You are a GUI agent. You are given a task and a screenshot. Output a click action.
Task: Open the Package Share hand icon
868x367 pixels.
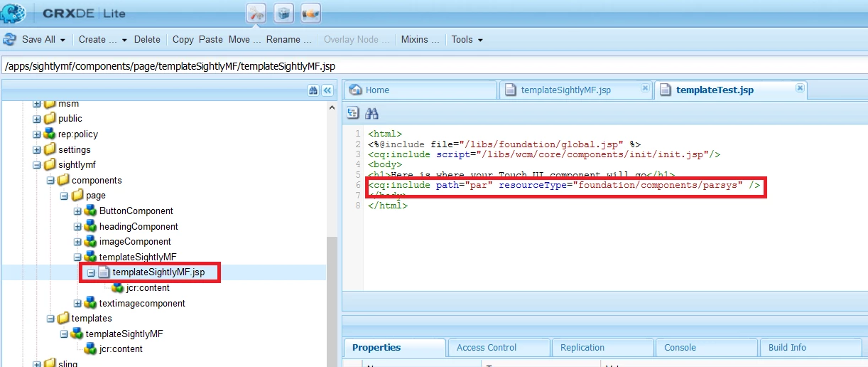310,13
